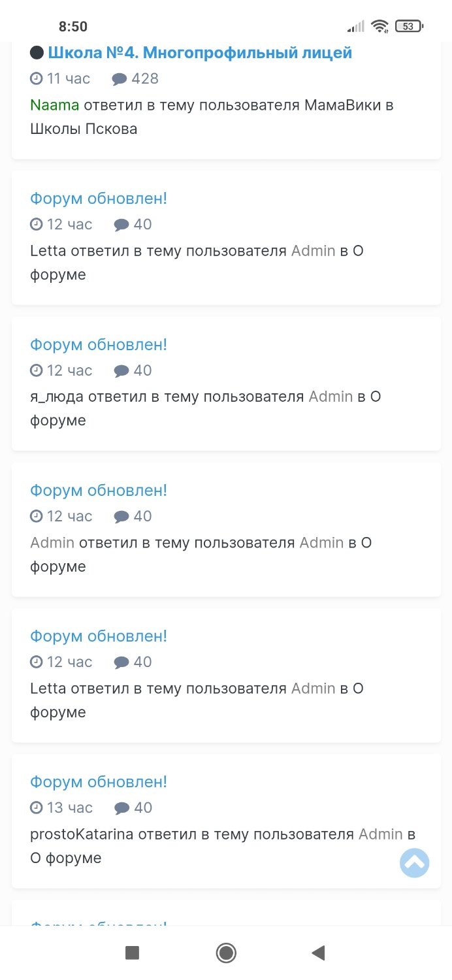Tap the Android recent apps square

click(x=133, y=953)
